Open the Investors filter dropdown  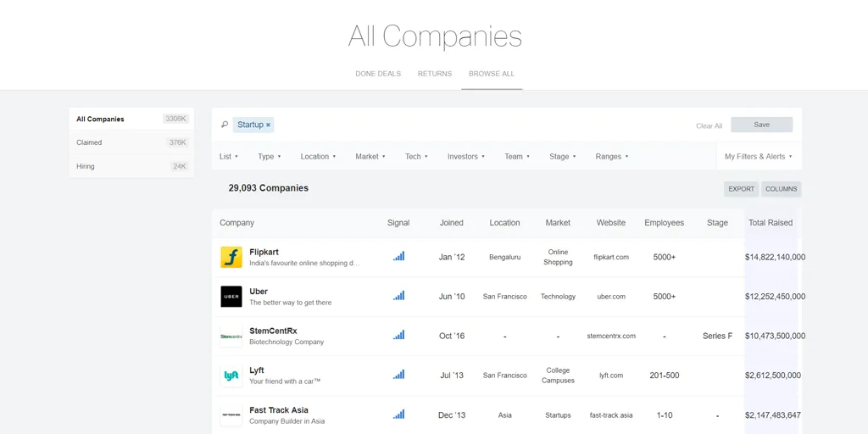466,157
